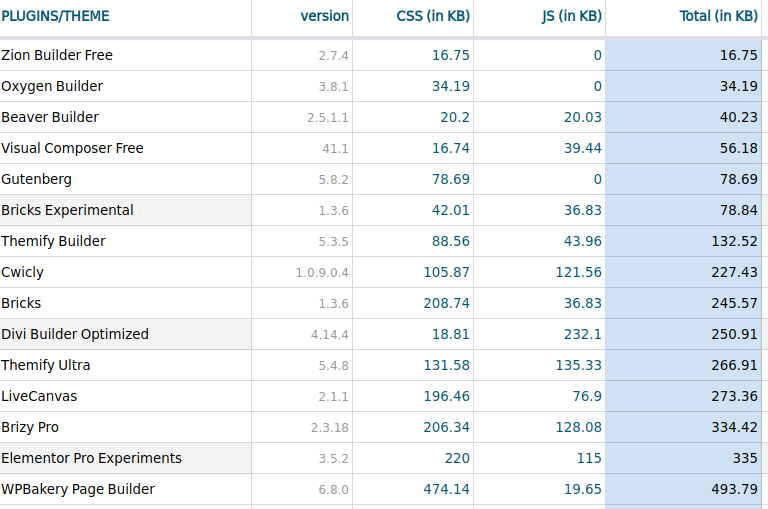Click the Visual Composer Free name cell

tap(72, 148)
